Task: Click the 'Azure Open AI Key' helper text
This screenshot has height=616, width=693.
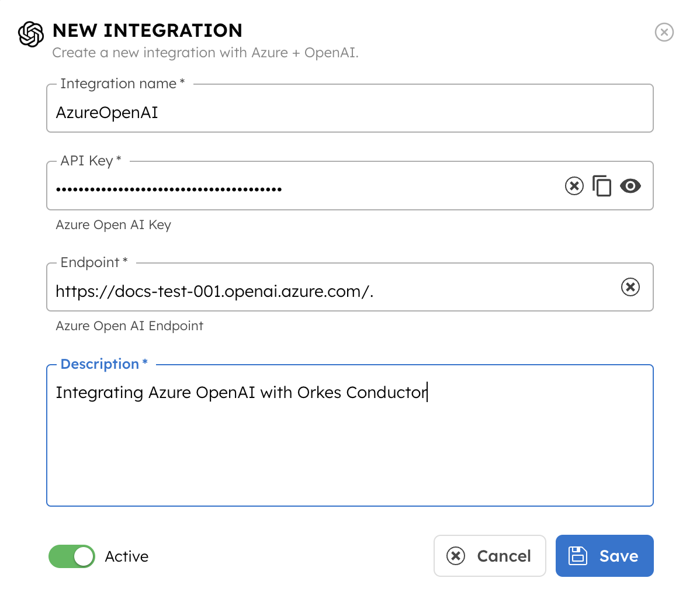Action: tap(113, 225)
